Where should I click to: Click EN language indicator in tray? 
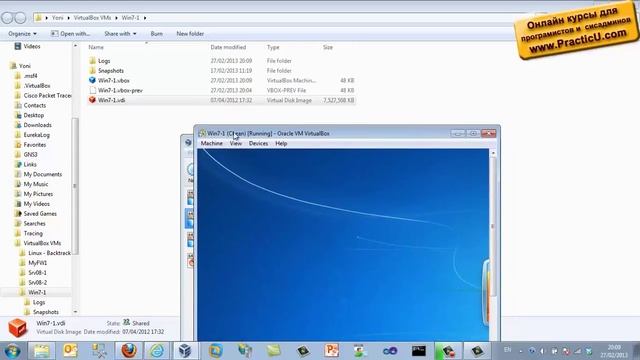pyautogui.click(x=507, y=350)
